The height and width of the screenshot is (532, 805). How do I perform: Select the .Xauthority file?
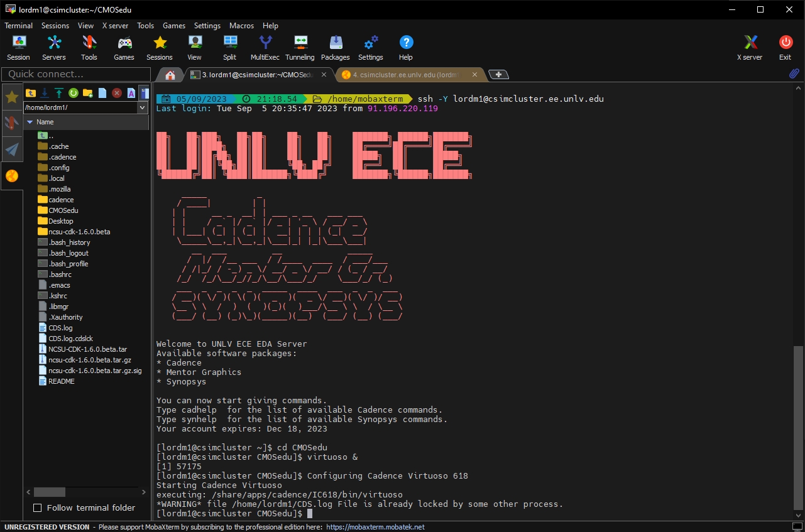(65, 317)
